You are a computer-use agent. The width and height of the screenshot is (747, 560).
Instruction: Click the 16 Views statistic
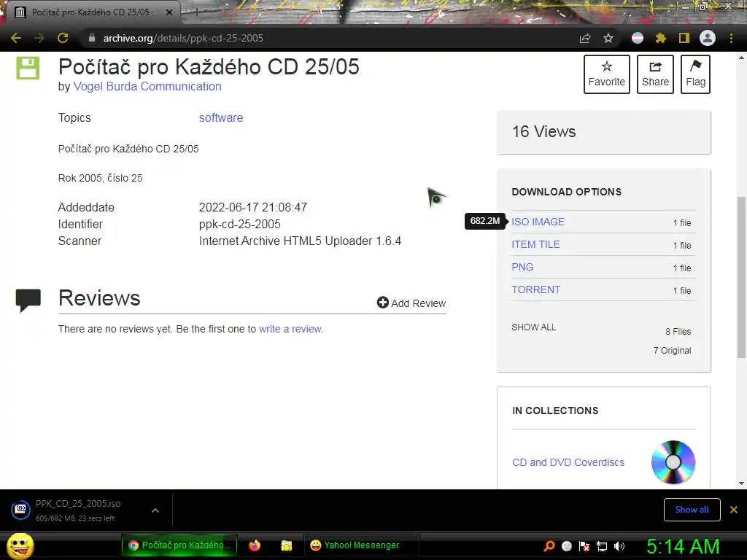(x=544, y=131)
